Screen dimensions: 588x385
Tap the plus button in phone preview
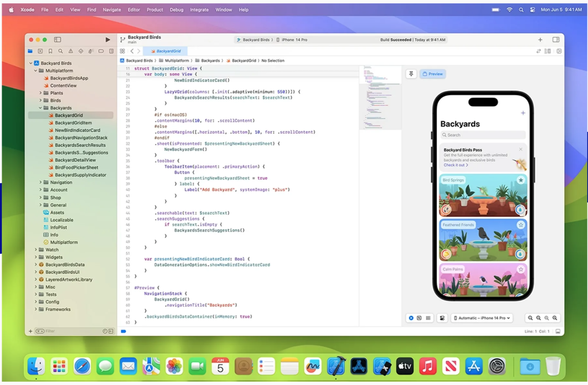click(523, 113)
